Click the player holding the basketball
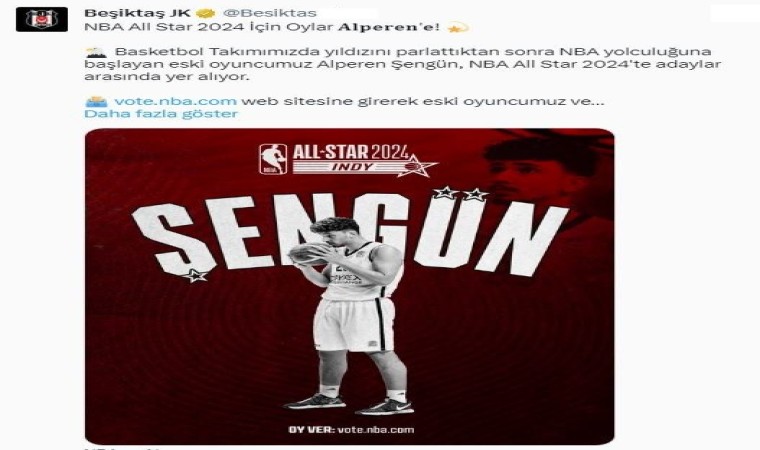Image resolution: width=760 pixels, height=450 pixels. pos(349,315)
